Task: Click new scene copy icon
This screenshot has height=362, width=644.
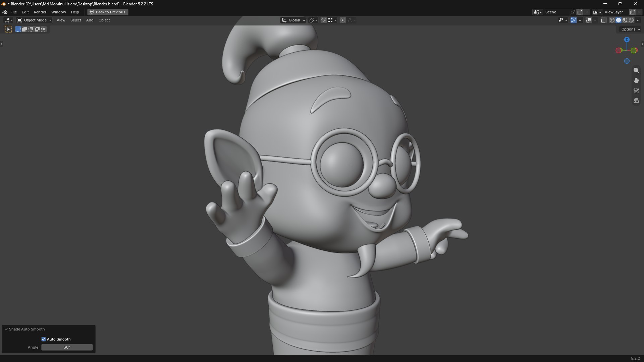Action: 580,12
